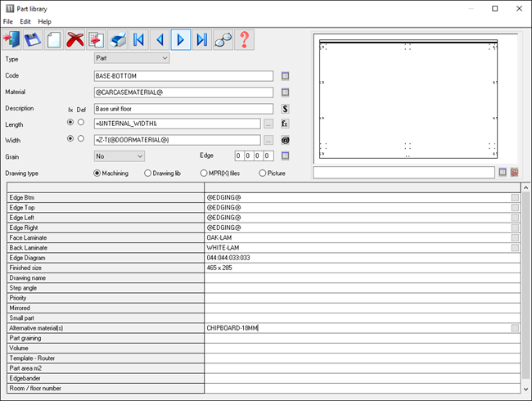Click the ellipsis button next to Width
Screen dimensions: 532x401
(x=268, y=140)
